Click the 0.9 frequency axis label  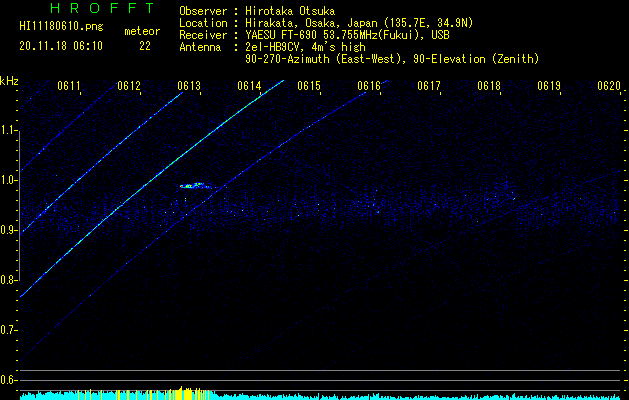[9, 230]
